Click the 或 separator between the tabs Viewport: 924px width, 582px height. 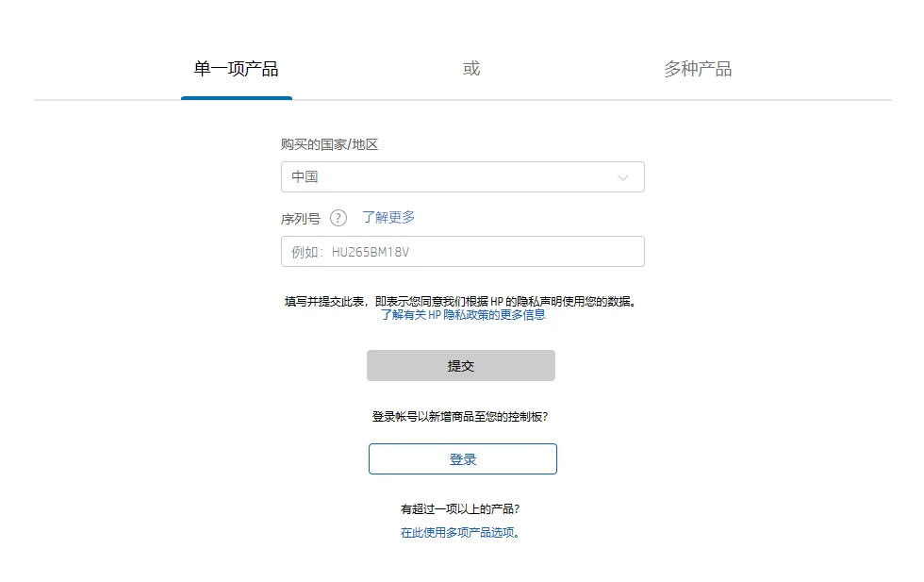coord(471,69)
